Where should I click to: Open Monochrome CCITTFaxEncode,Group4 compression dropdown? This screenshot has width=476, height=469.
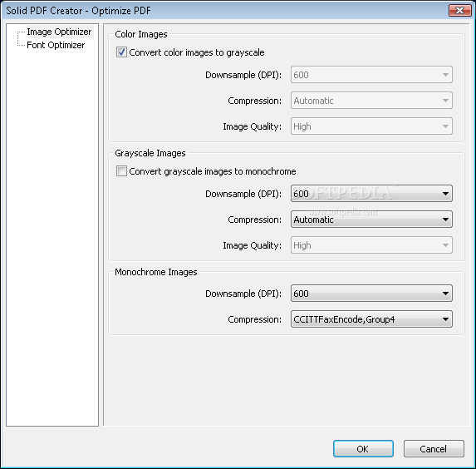point(371,318)
